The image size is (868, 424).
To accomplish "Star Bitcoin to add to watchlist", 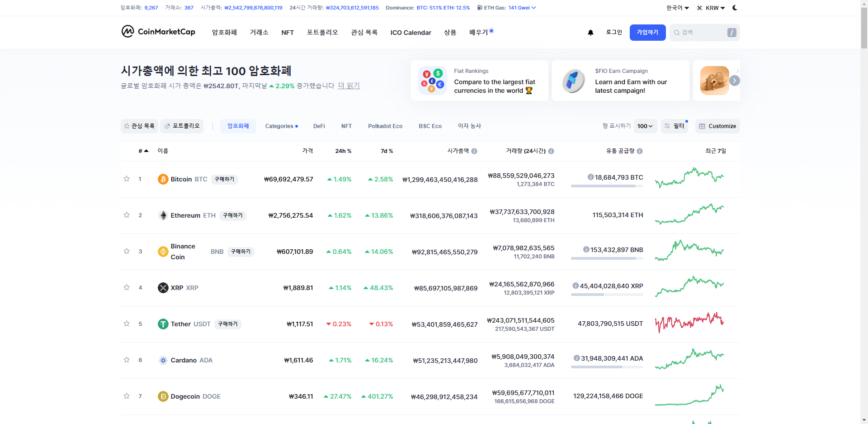I will coord(127,179).
